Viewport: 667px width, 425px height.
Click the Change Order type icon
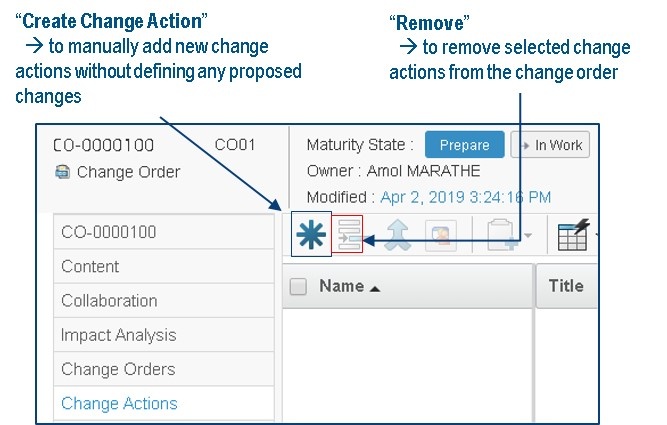(x=63, y=172)
